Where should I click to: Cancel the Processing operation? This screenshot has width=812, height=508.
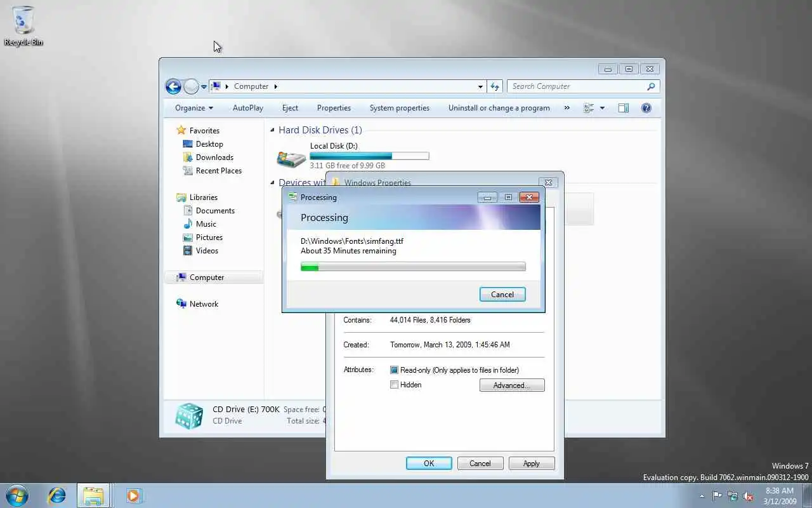tap(502, 295)
